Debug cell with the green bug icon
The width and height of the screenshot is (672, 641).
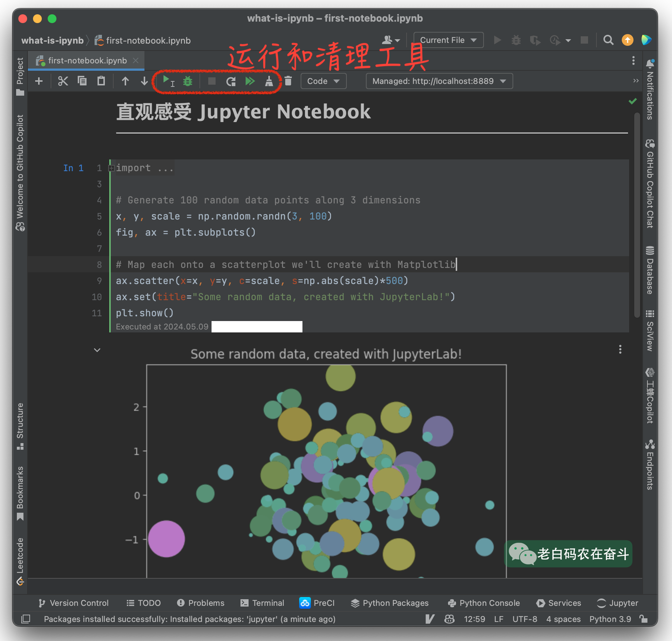point(188,81)
